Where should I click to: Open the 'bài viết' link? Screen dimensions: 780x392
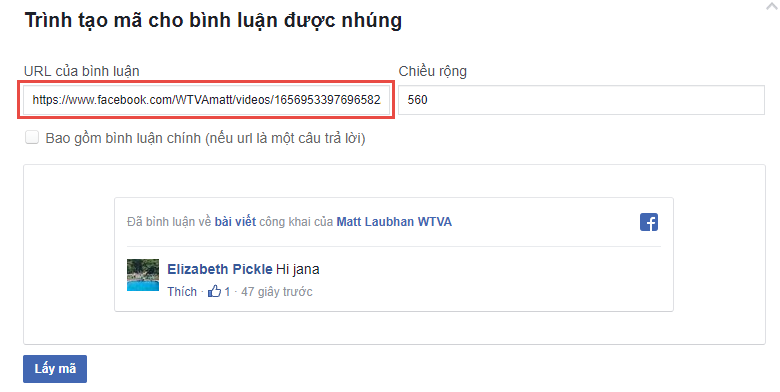[x=235, y=222]
